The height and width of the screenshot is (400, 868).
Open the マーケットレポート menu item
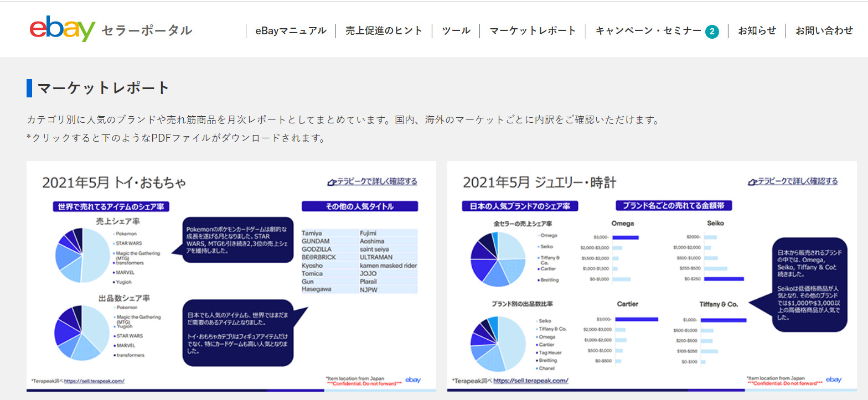click(533, 31)
